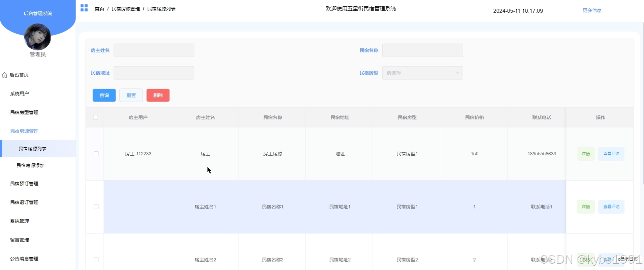
Task: Click the 民宿价格 column header
Action: [x=474, y=117]
